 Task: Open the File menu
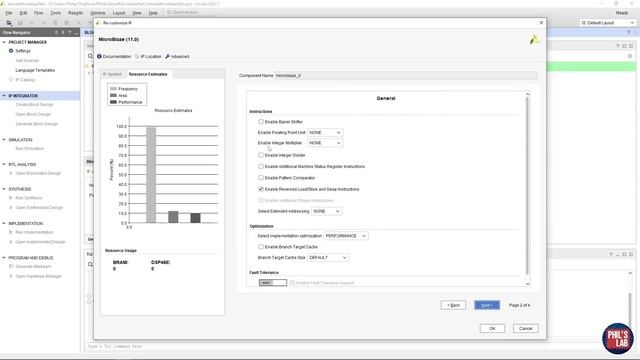(x=9, y=13)
